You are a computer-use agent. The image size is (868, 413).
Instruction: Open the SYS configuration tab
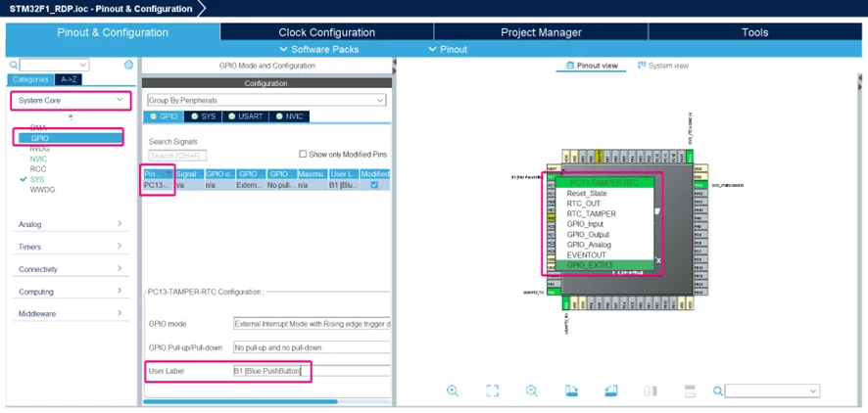(203, 116)
